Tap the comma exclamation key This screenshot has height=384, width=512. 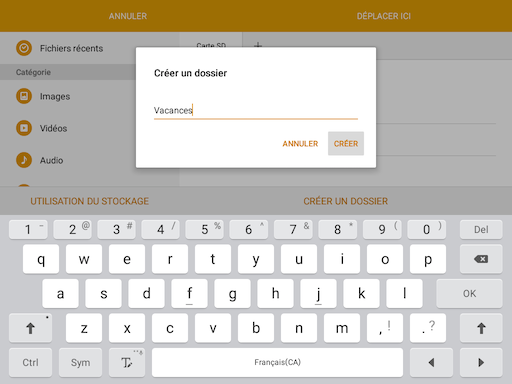(x=385, y=328)
